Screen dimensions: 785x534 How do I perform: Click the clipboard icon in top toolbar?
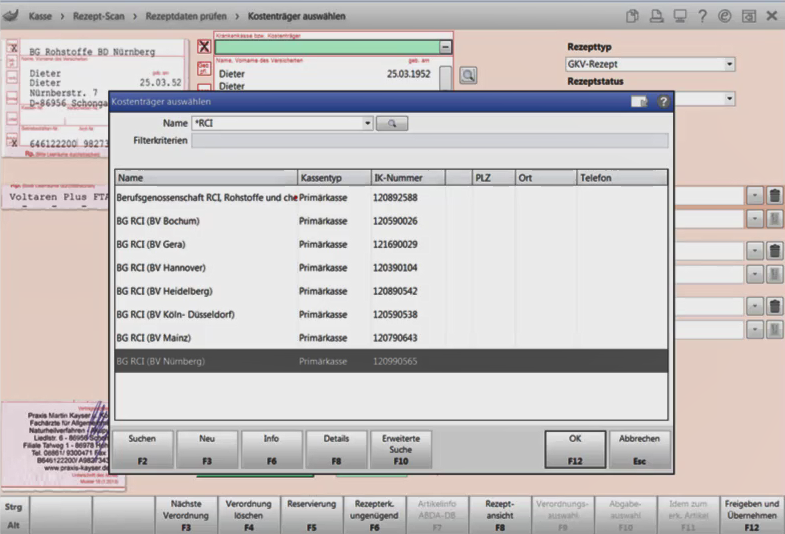pos(633,16)
